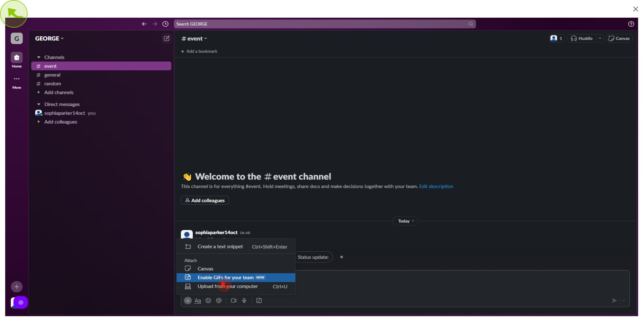
Task: Click the Add colleagues button in welcome area
Action: (x=205, y=200)
